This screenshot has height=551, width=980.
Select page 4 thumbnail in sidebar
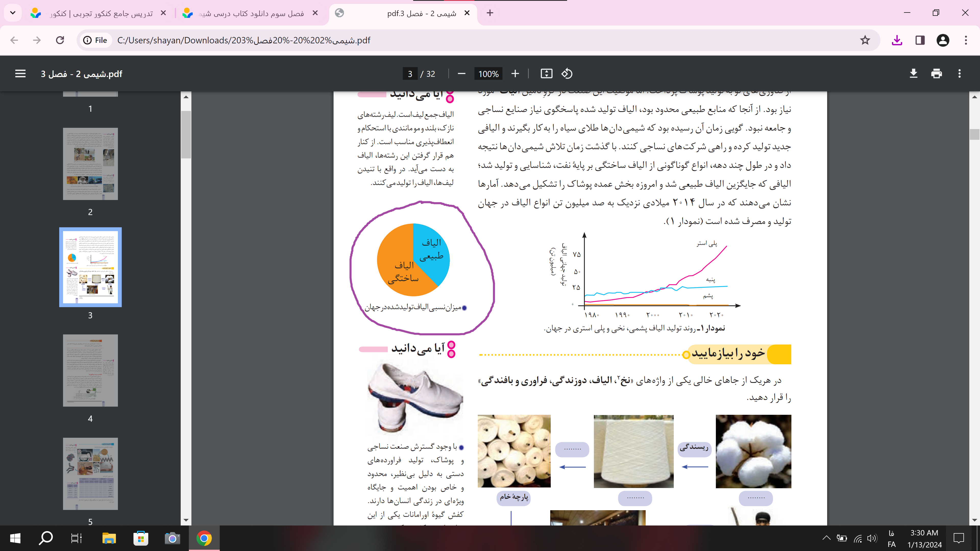[90, 370]
